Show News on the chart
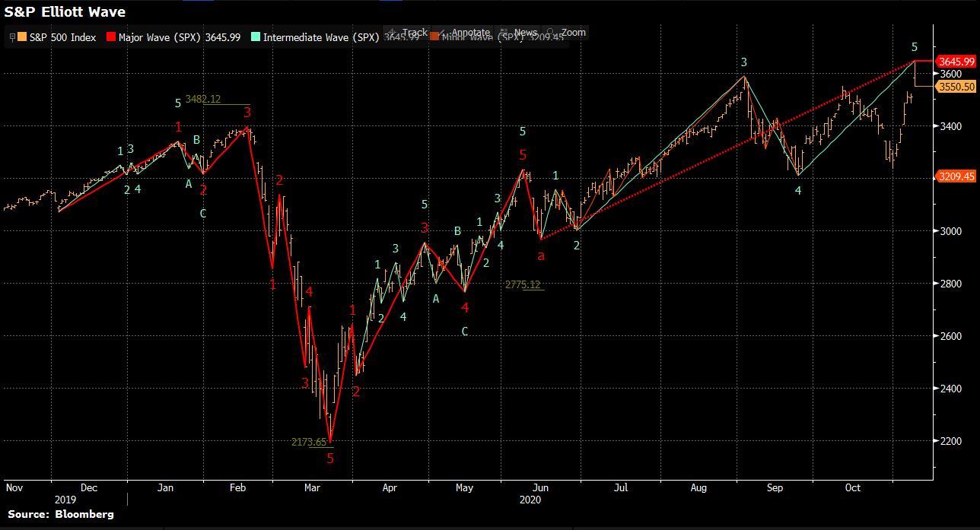 click(526, 33)
